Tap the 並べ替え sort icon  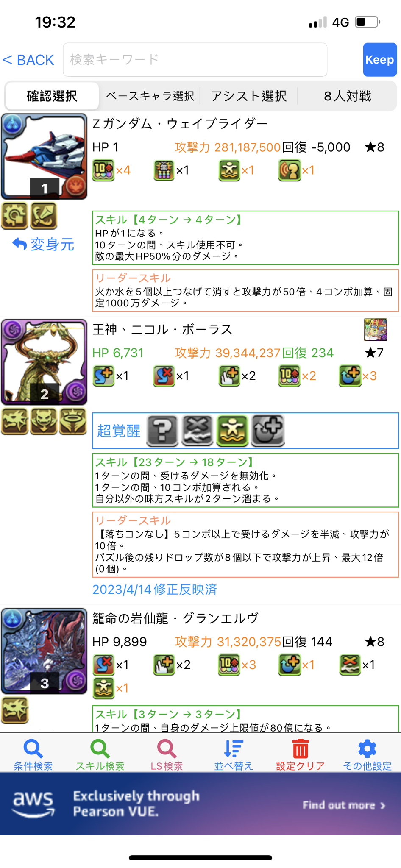(234, 749)
